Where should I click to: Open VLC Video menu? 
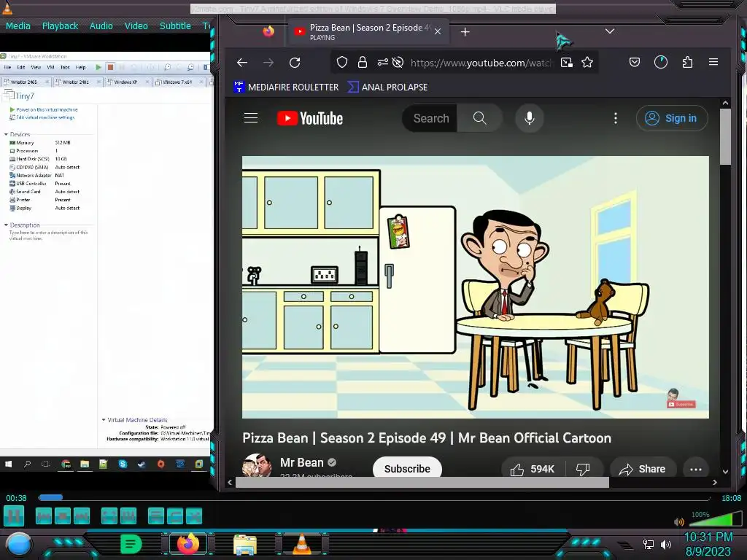(x=136, y=26)
